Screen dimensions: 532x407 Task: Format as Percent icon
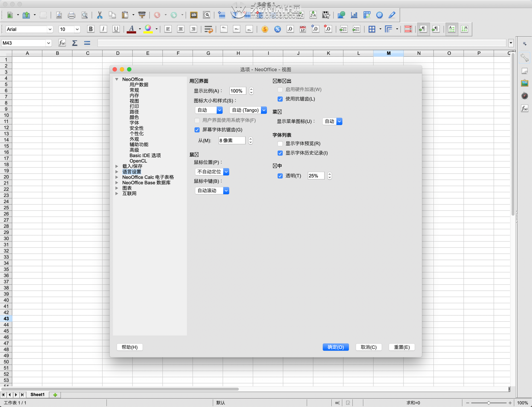coord(277,29)
